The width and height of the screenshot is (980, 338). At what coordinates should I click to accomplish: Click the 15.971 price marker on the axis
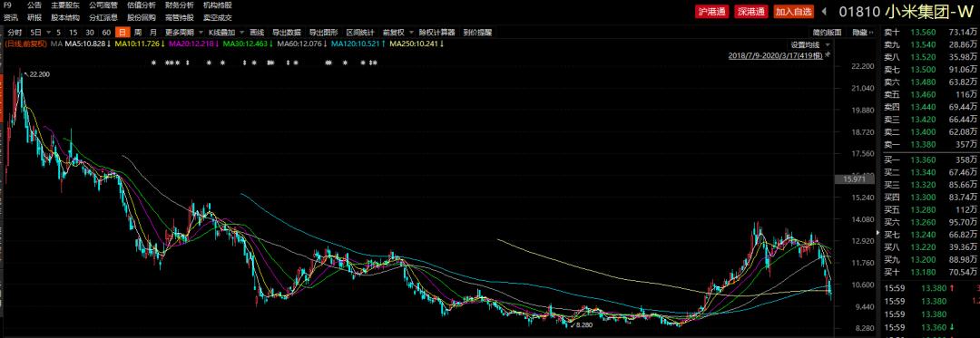856,179
